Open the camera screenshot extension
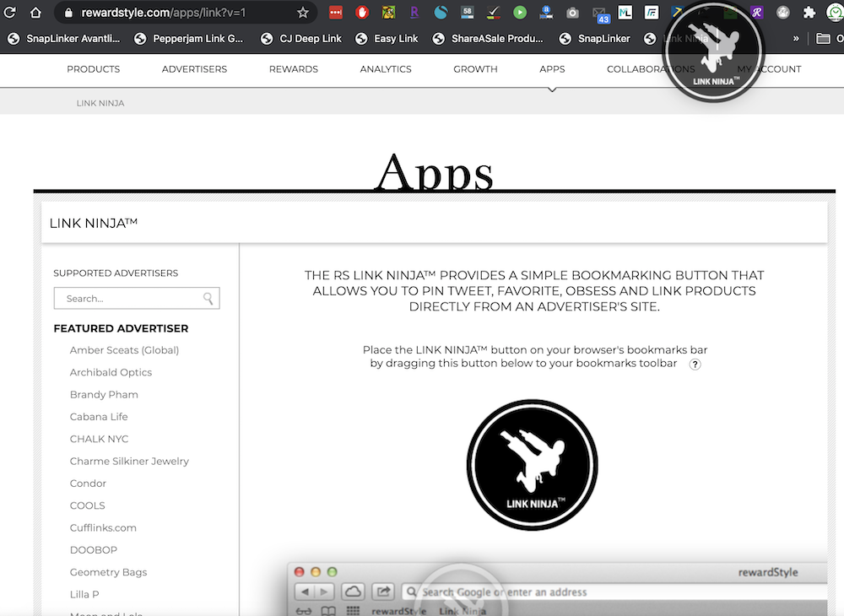Image resolution: width=844 pixels, height=616 pixels. pyautogui.click(x=573, y=13)
